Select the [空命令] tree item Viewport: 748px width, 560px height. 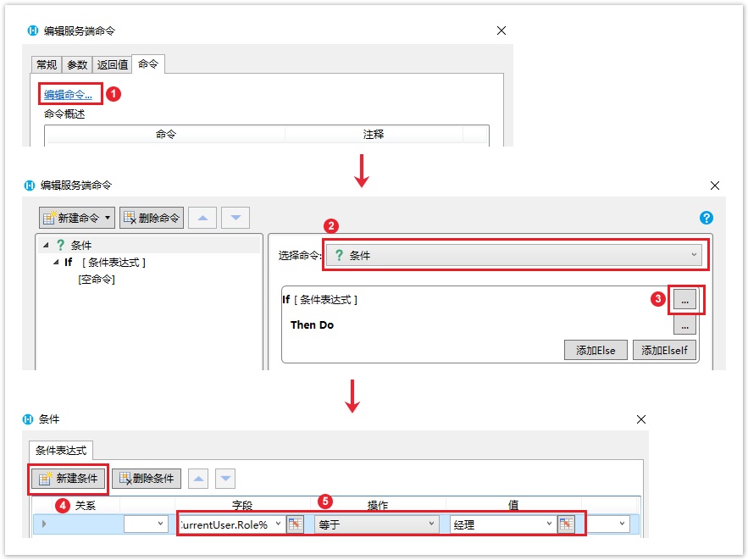[x=96, y=279]
